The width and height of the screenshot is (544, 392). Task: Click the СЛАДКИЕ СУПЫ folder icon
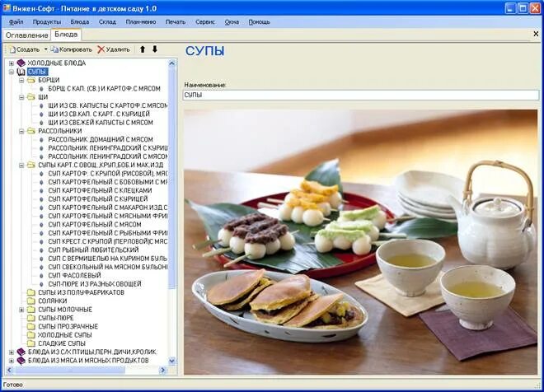(x=31, y=343)
